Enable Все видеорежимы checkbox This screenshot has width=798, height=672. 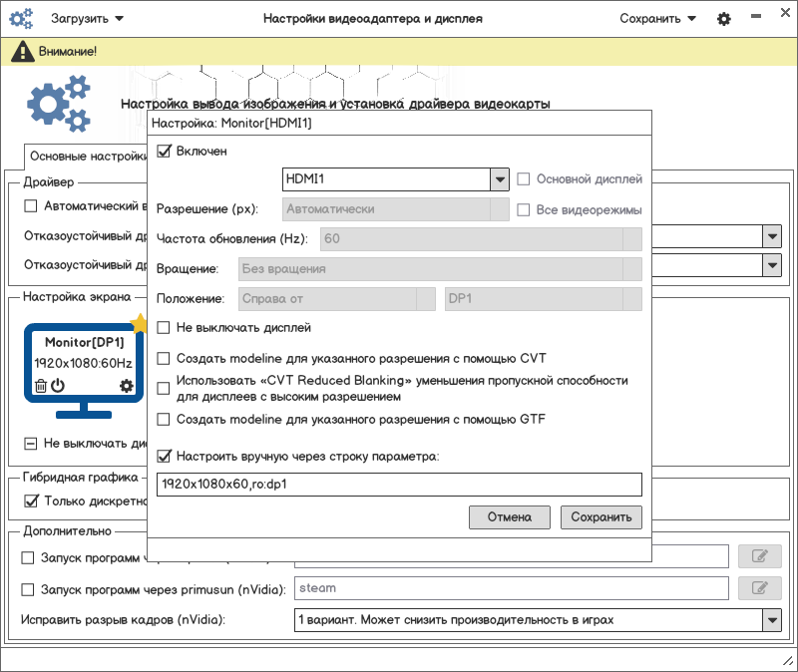point(523,210)
